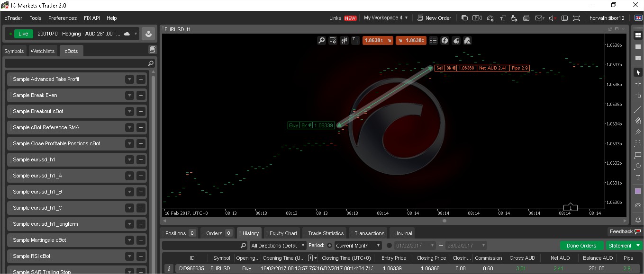Expand Sample Break Even dropdown arrow
The height and width of the screenshot is (274, 644).
click(x=129, y=96)
